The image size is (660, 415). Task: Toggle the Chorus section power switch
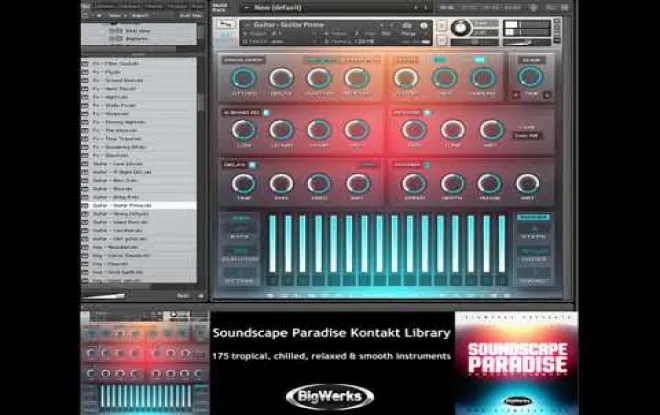pyautogui.click(x=427, y=165)
